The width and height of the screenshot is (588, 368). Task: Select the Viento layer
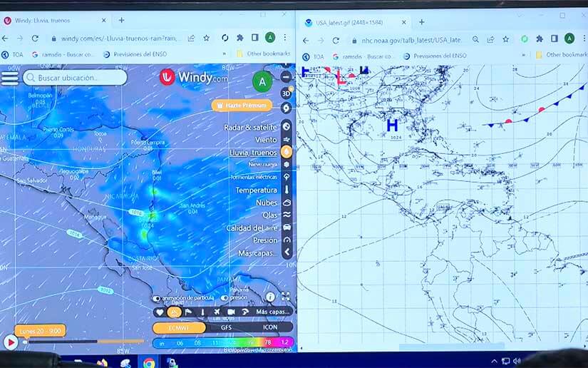coord(266,140)
